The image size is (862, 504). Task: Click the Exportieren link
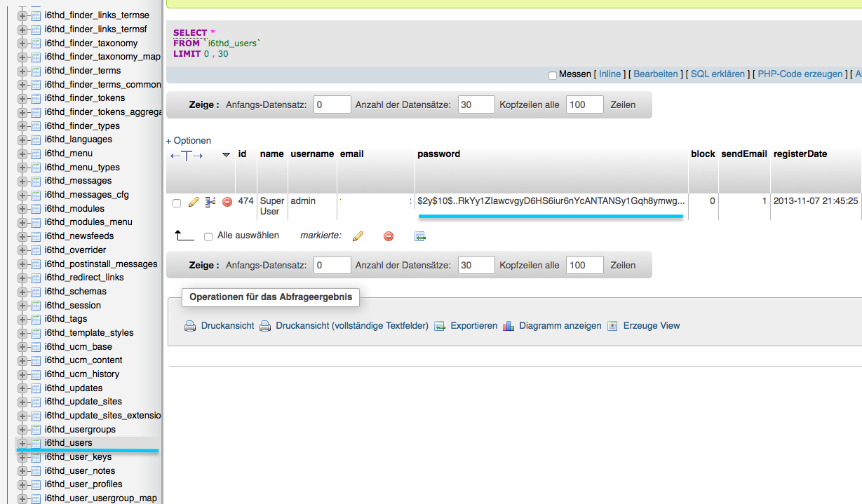473,326
